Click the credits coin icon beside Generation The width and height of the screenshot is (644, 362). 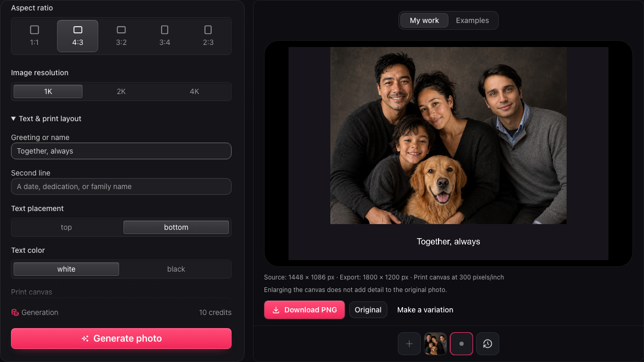(x=15, y=312)
